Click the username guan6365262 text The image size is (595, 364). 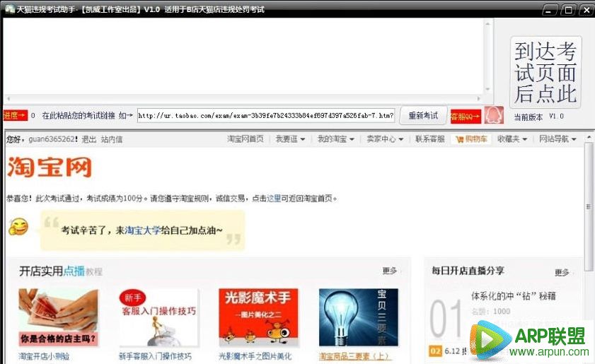pyautogui.click(x=52, y=139)
